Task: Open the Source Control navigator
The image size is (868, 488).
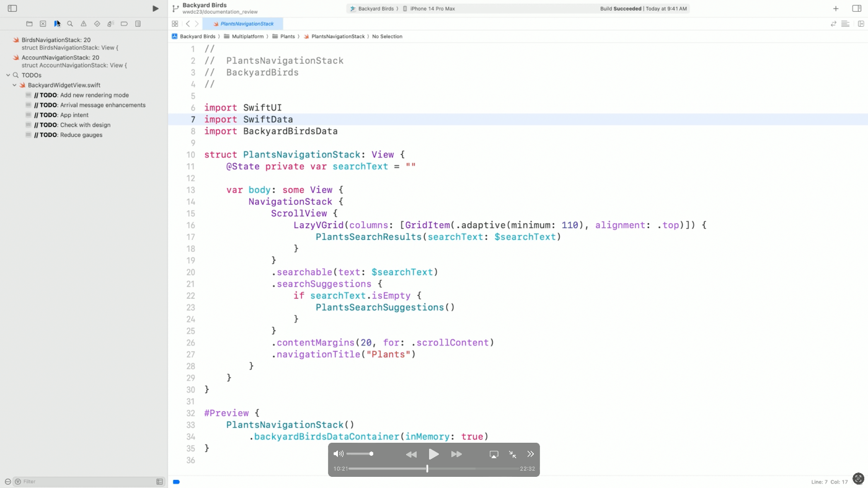Action: coord(43,24)
